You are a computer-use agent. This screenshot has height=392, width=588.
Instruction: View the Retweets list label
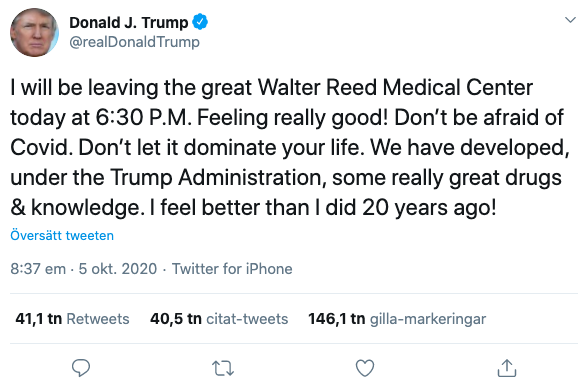tap(98, 319)
